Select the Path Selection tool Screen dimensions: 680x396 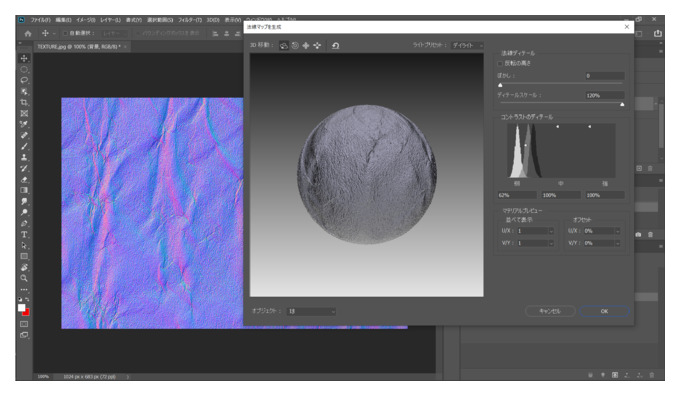(x=24, y=245)
